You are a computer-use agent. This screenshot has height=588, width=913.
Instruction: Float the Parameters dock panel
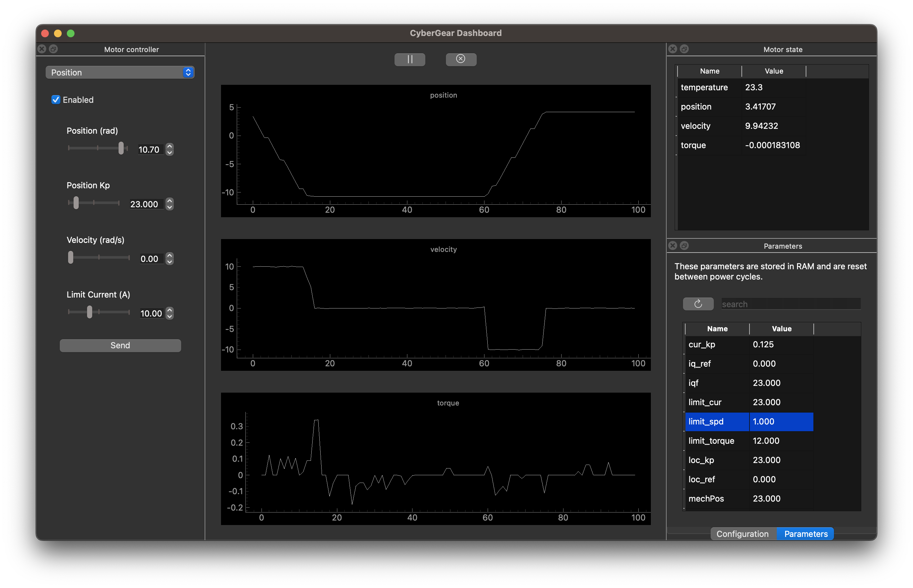(x=684, y=245)
